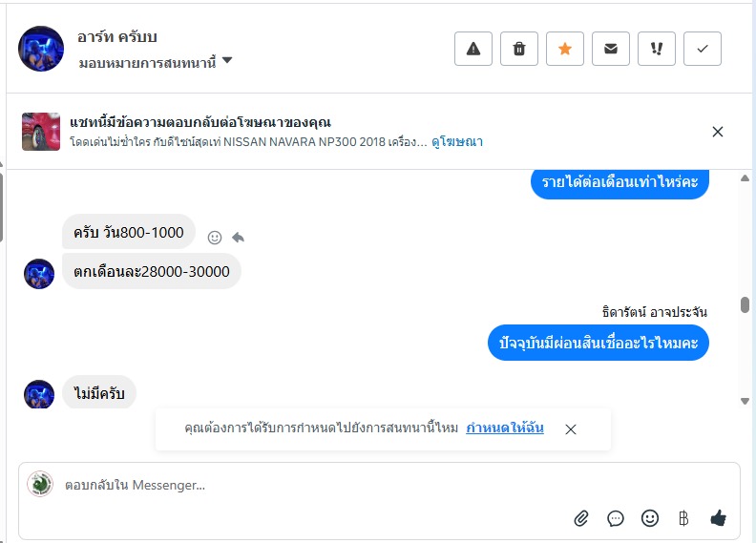Click the spam warning triangle icon
This screenshot has height=543, width=756.
473,49
